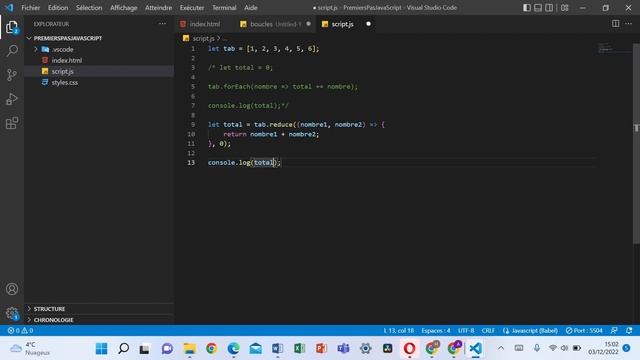The width and height of the screenshot is (640, 360).
Task: Open the Extensions view
Action: point(12,123)
